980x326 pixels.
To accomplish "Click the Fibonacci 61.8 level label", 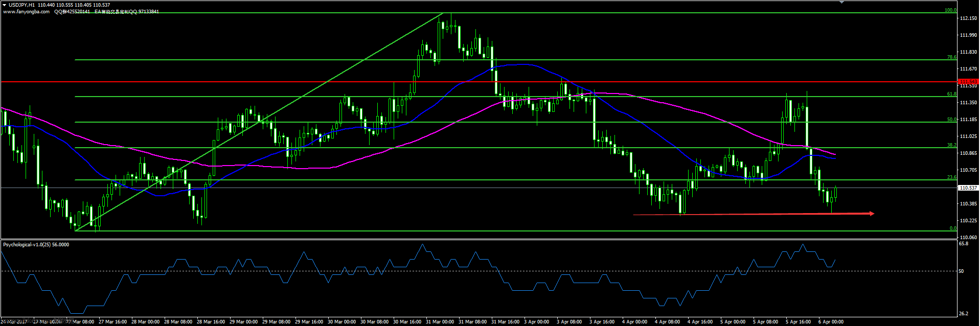I will [x=951, y=94].
